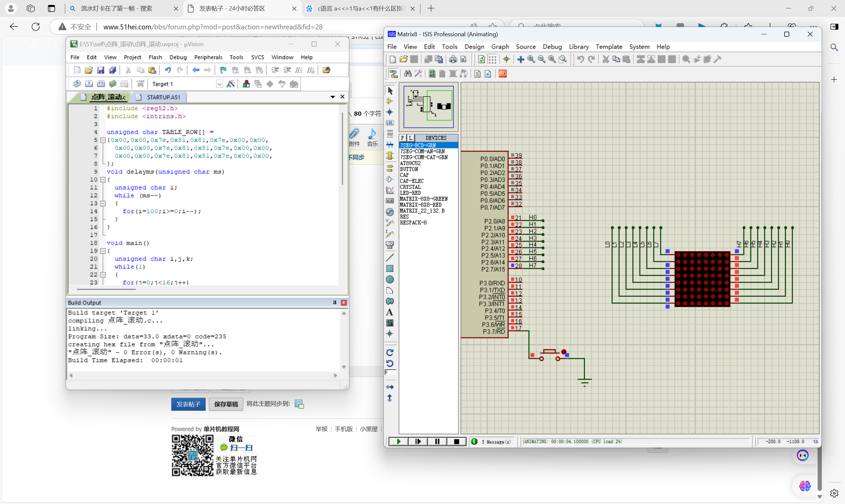
Task: Select the Wire Label (LBL) mode
Action: pos(390,123)
